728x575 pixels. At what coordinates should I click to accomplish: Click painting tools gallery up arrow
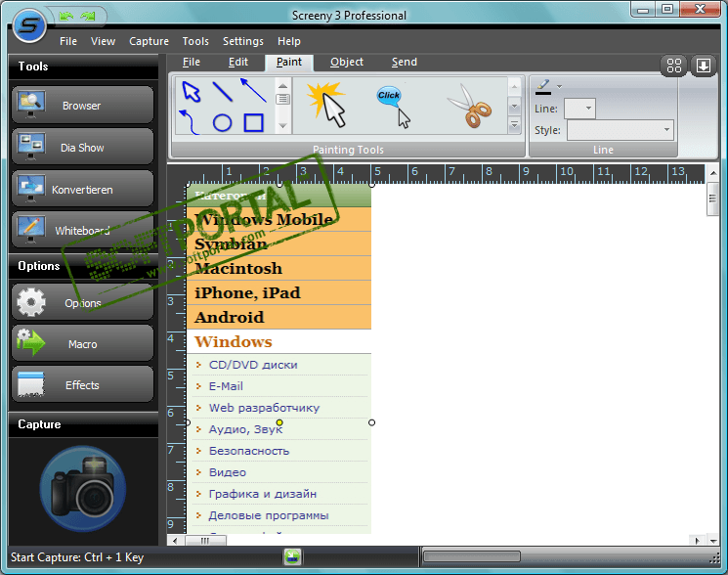coord(514,87)
